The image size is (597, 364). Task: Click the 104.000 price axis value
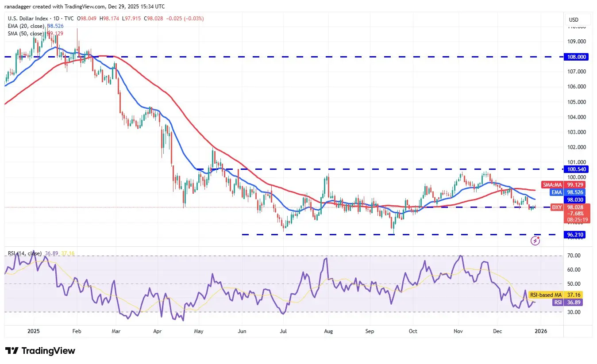[577, 117]
